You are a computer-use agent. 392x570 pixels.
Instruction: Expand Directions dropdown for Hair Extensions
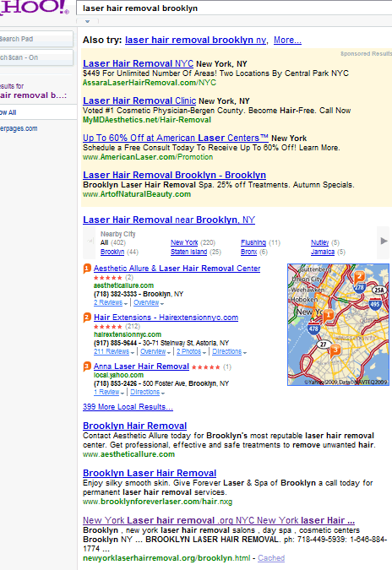point(230,351)
